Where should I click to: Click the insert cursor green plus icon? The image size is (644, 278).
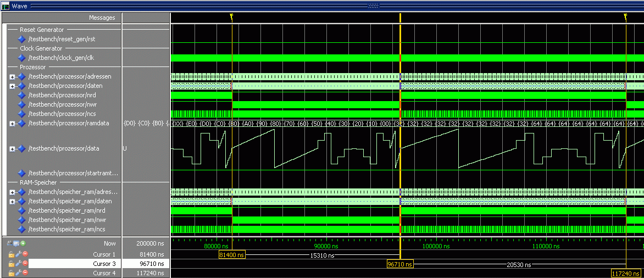pyautogui.click(x=23, y=243)
